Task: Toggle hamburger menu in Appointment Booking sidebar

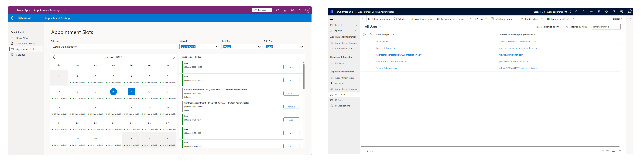Action: [12, 26]
